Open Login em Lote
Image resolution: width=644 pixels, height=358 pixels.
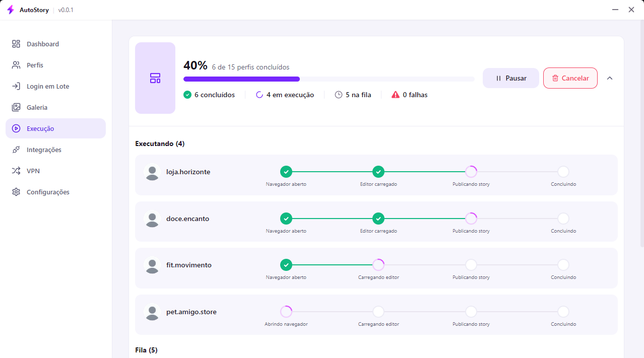(55, 86)
